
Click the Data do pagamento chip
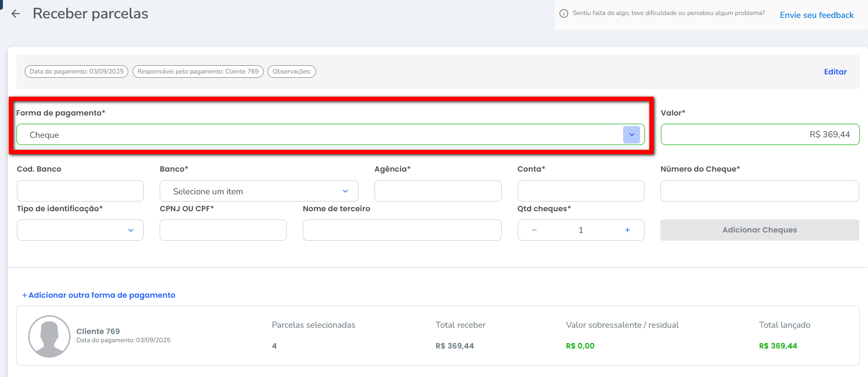coord(76,72)
